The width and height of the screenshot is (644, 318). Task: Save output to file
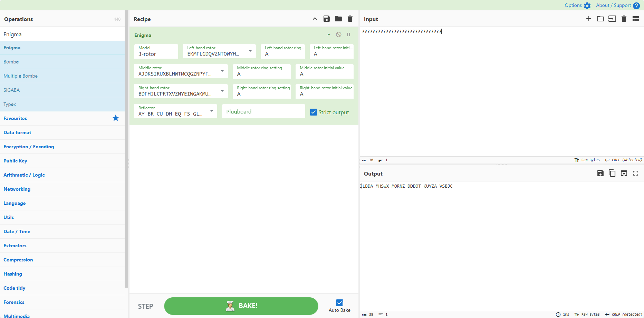tap(600, 173)
